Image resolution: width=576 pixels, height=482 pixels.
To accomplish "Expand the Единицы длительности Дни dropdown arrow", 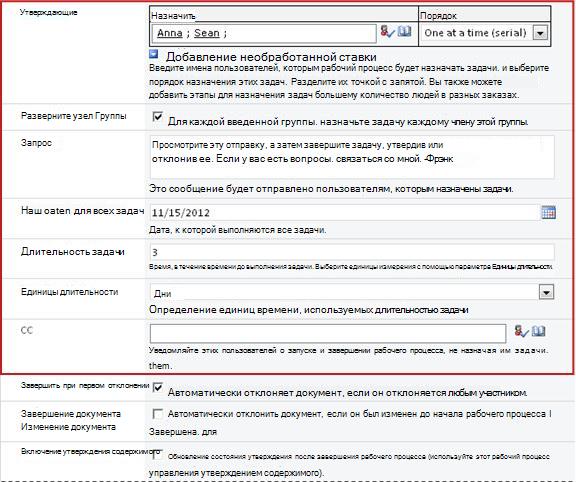I will pyautogui.click(x=546, y=292).
